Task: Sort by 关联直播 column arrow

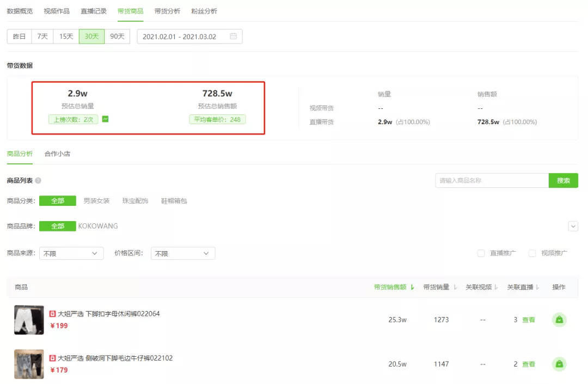Action: tap(538, 287)
